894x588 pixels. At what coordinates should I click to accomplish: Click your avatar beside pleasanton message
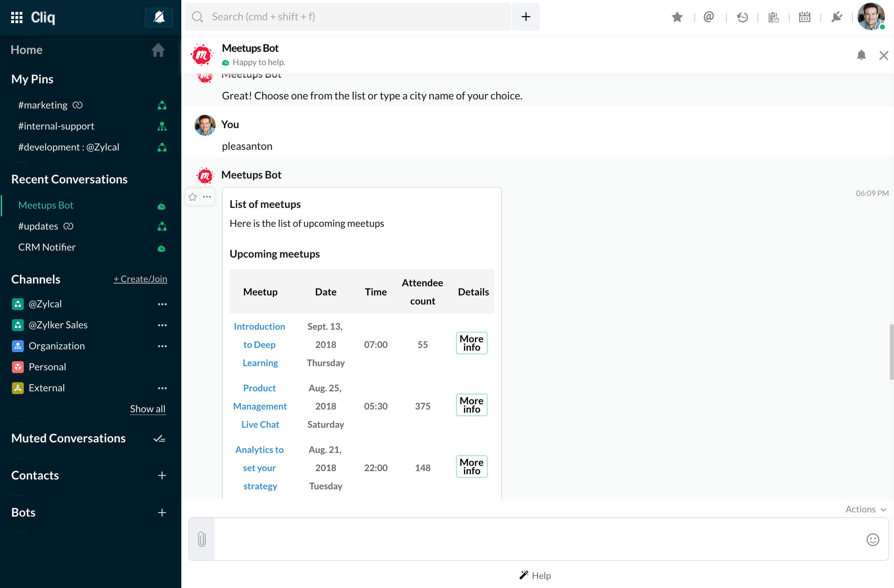[205, 125]
